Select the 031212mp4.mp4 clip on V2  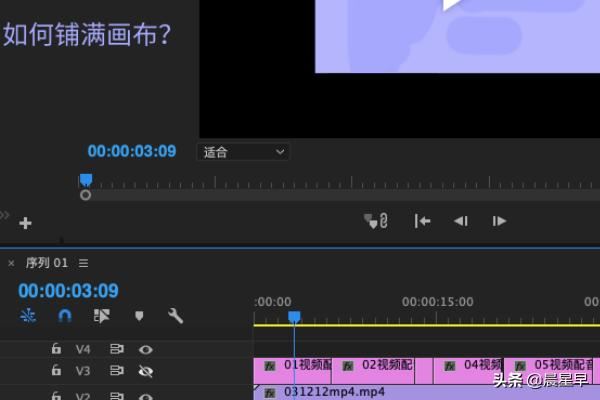coord(427,392)
